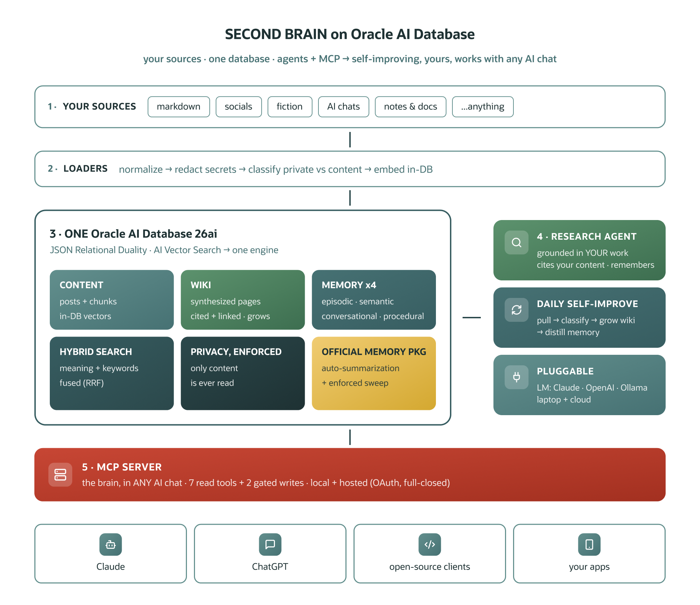Click 'in-DB vectors' text
The image size is (700, 605).
click(85, 316)
